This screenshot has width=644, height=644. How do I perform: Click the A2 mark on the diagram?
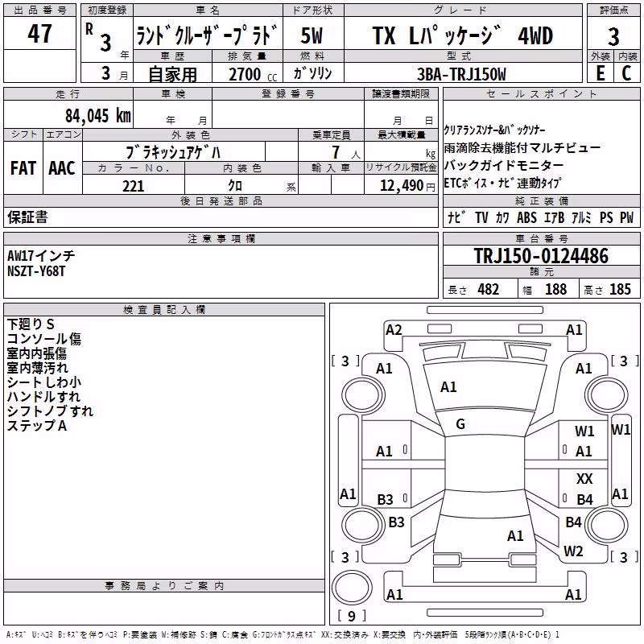click(x=394, y=330)
